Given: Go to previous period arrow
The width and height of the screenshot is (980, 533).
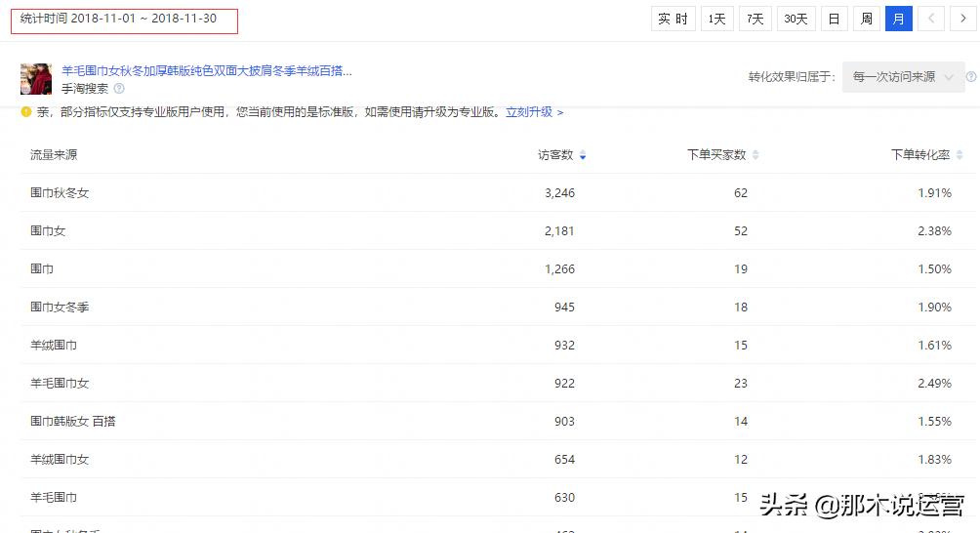Looking at the screenshot, I should pos(930,19).
